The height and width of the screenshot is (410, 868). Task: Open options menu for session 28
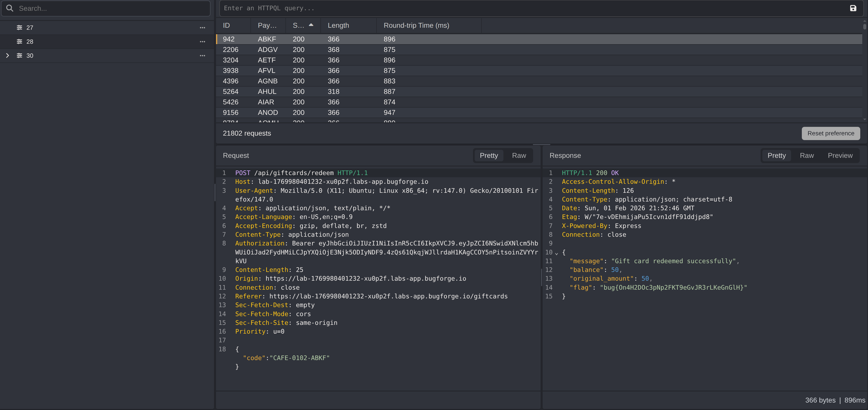(x=202, y=42)
